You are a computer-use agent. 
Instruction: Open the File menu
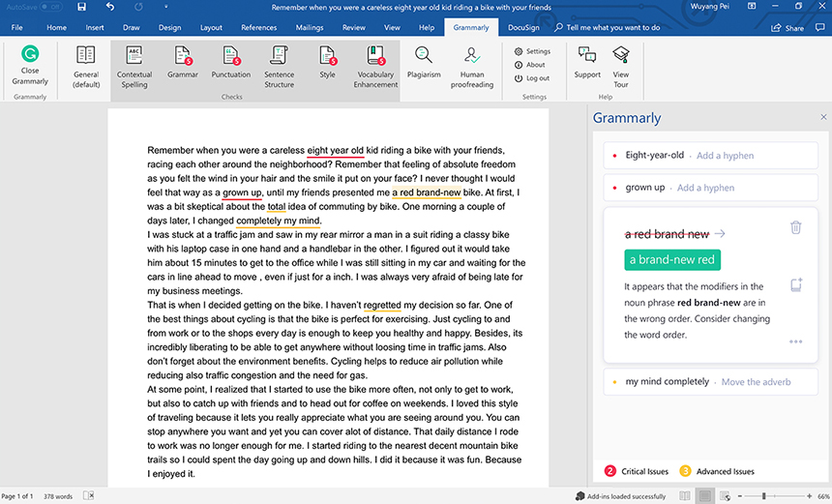click(17, 27)
